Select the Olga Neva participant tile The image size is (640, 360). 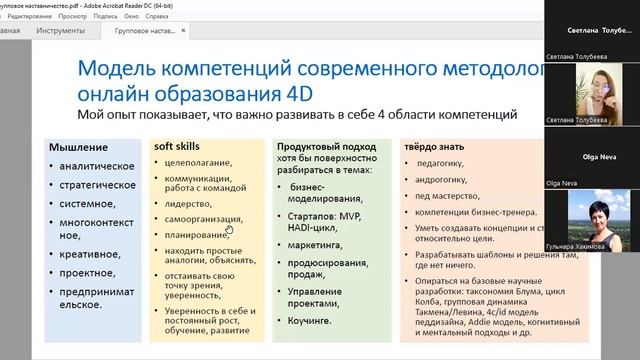592,158
